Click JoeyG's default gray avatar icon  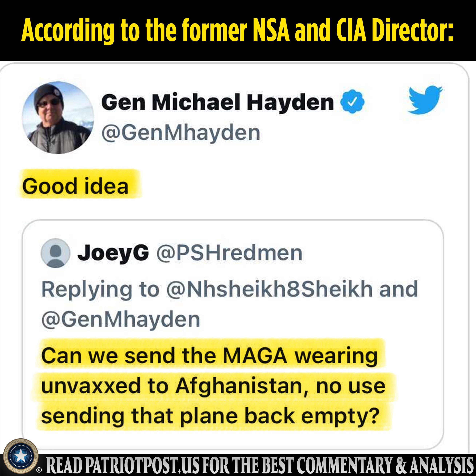[x=55, y=253]
